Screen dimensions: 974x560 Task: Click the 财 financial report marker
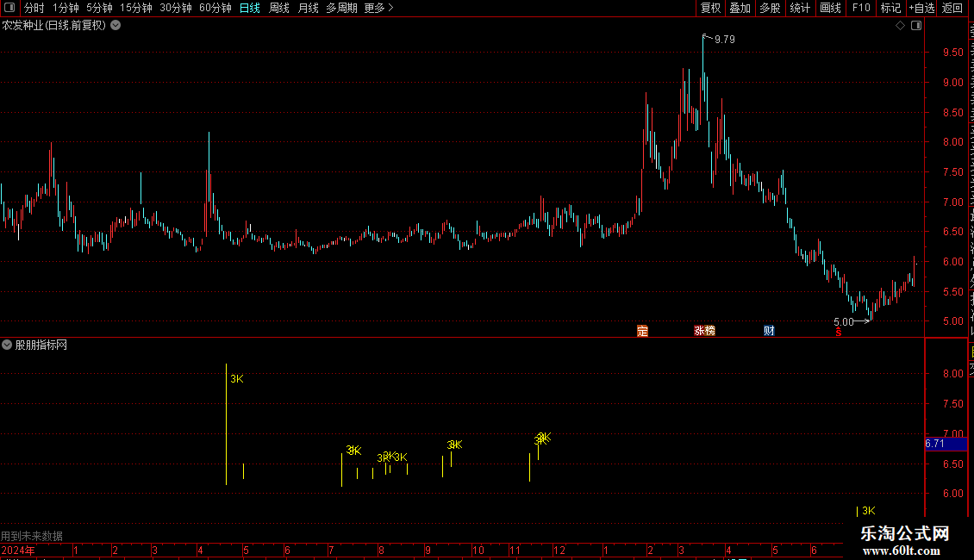[769, 331]
